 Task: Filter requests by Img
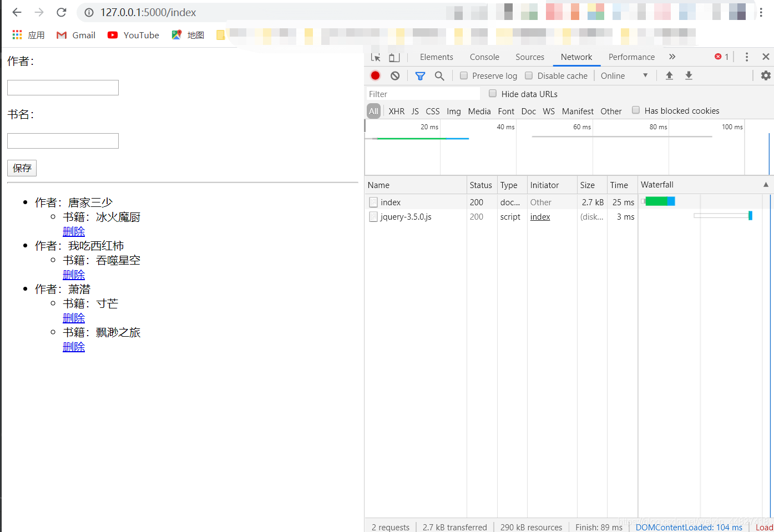click(x=454, y=111)
